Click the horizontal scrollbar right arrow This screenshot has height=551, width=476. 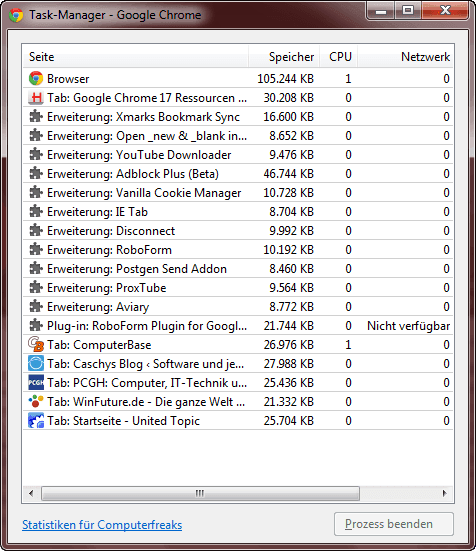pyautogui.click(x=445, y=493)
